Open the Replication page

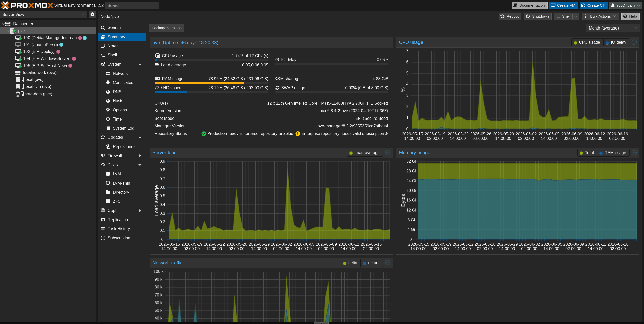(x=122, y=220)
